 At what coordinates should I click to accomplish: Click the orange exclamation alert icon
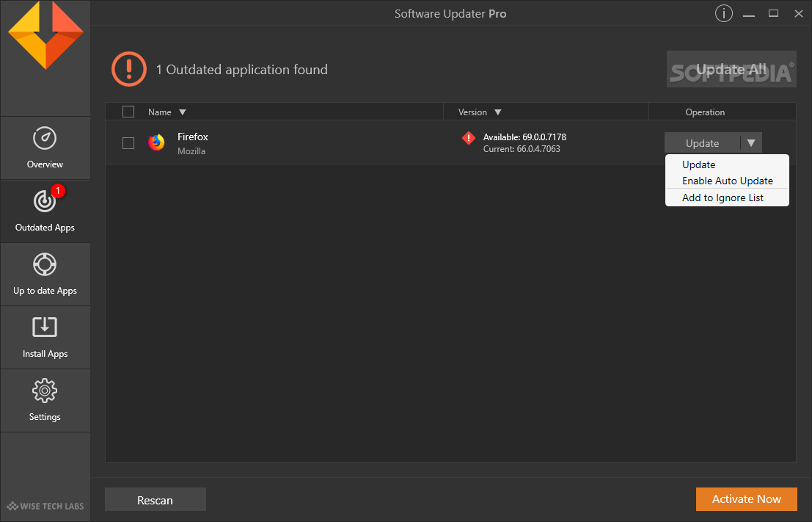point(129,69)
